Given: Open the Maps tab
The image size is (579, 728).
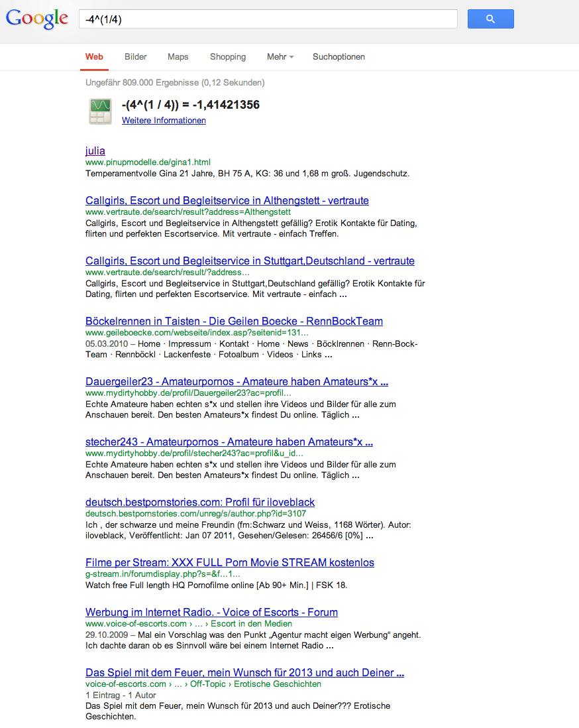Looking at the screenshot, I should (178, 56).
